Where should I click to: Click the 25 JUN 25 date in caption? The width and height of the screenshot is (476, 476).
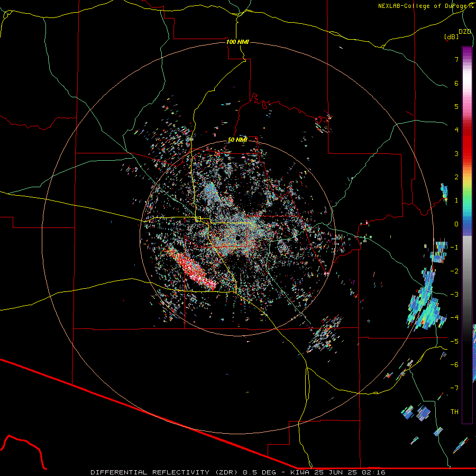pos(335,472)
